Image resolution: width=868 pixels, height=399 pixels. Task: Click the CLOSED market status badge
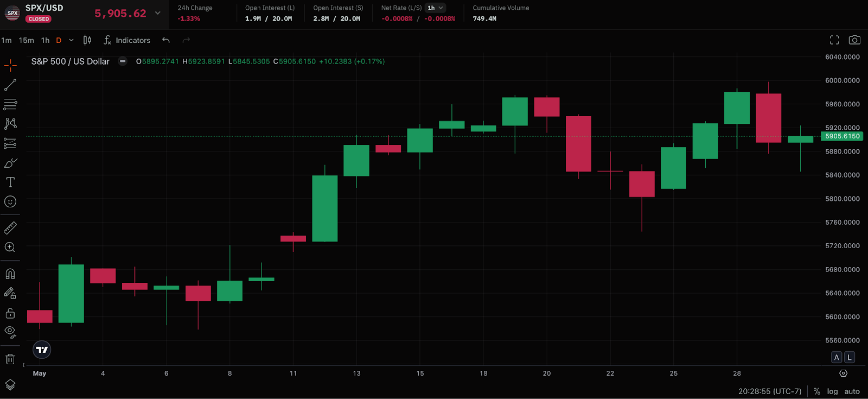pos(39,19)
